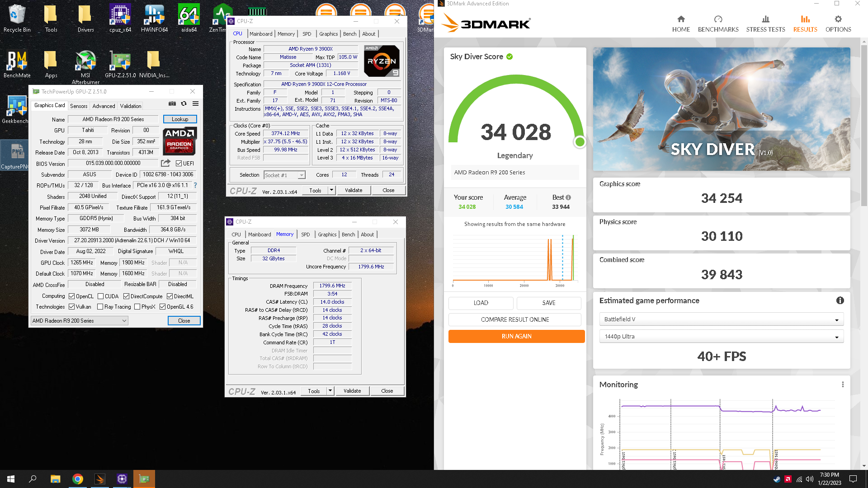Click Sky Diver benchmark thumbnail image
Viewport: 868px width, 488px height.
[x=722, y=109]
